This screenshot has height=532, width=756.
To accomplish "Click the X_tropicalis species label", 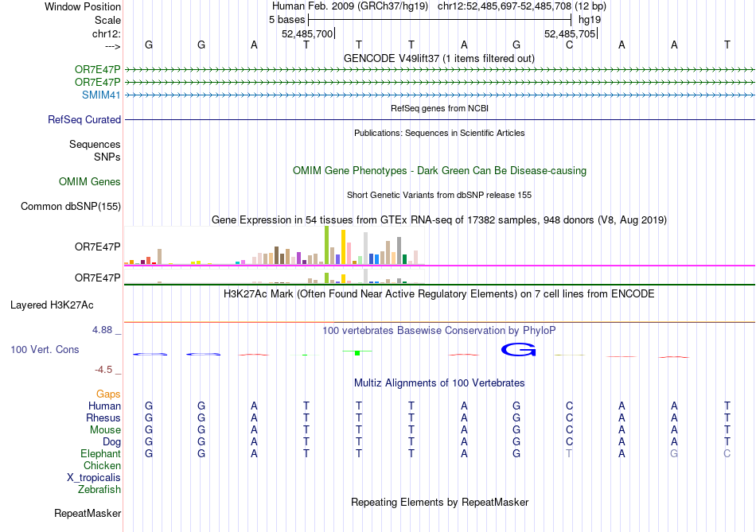I will (x=94, y=478).
